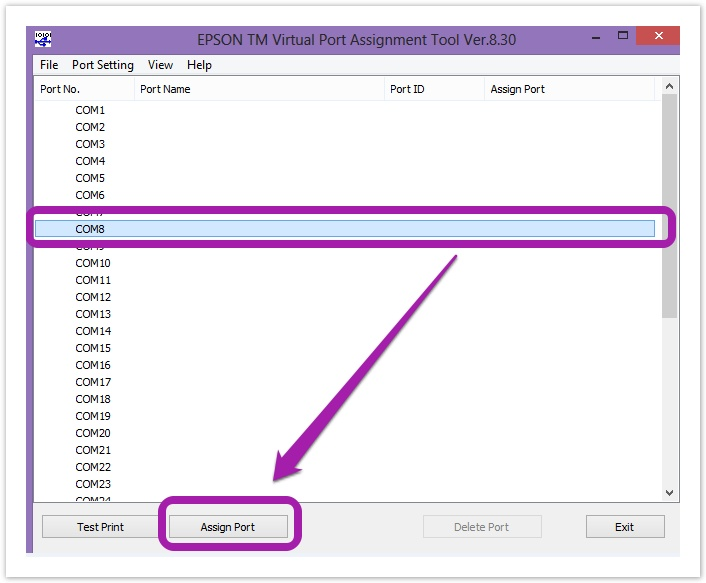Screen dimensions: 706x583
Task: Click the EPSON app icon in title bar
Action: click(x=43, y=38)
